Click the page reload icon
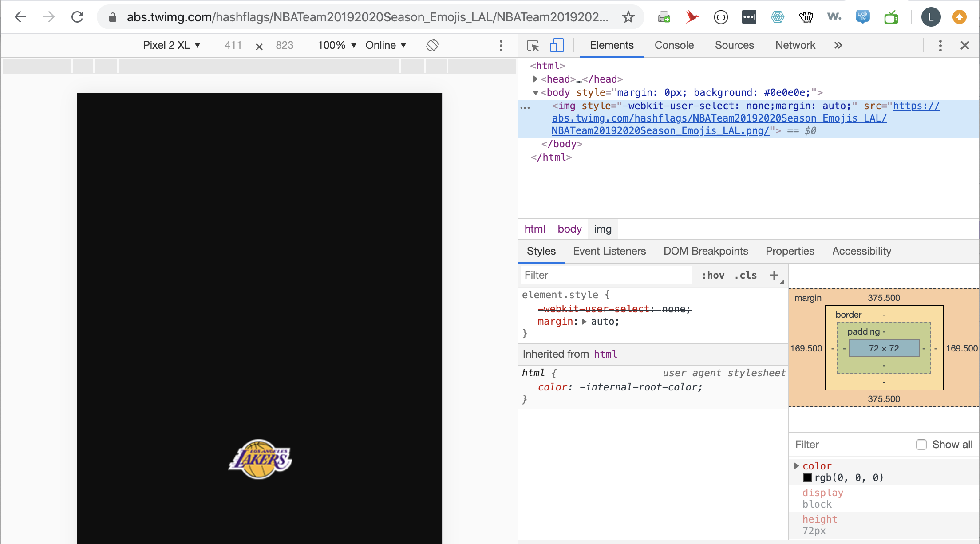 pos(76,17)
